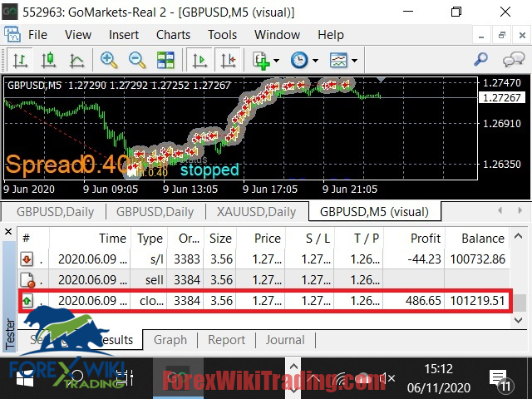Minimize the inner chart window
The width and height of the screenshot is (532, 399).
pos(481,35)
